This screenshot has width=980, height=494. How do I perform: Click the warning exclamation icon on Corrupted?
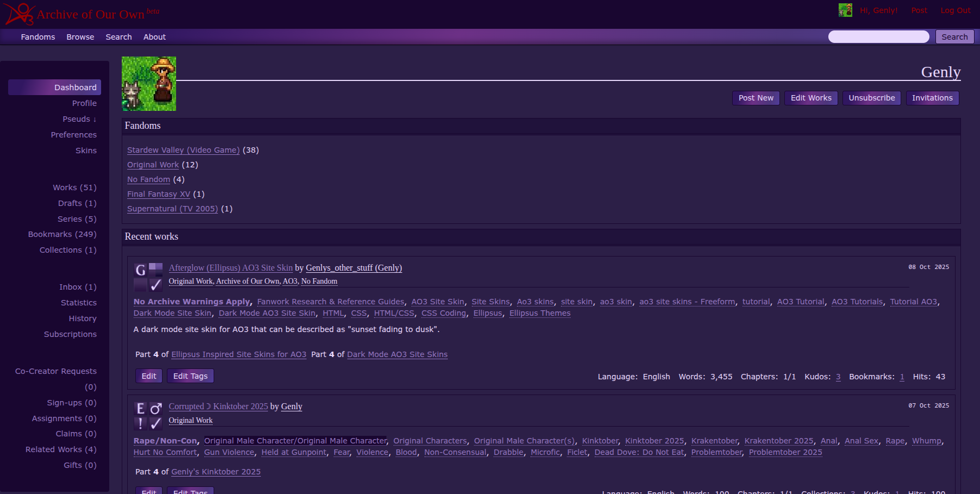[x=141, y=423]
